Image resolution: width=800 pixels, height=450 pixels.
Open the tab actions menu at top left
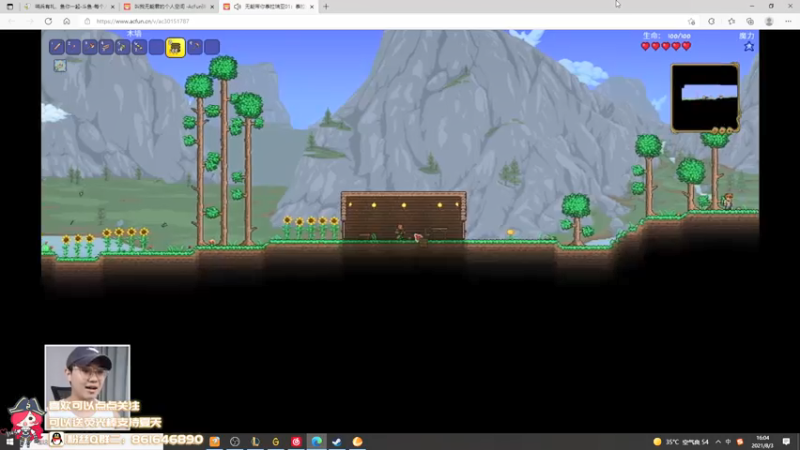pos(10,7)
